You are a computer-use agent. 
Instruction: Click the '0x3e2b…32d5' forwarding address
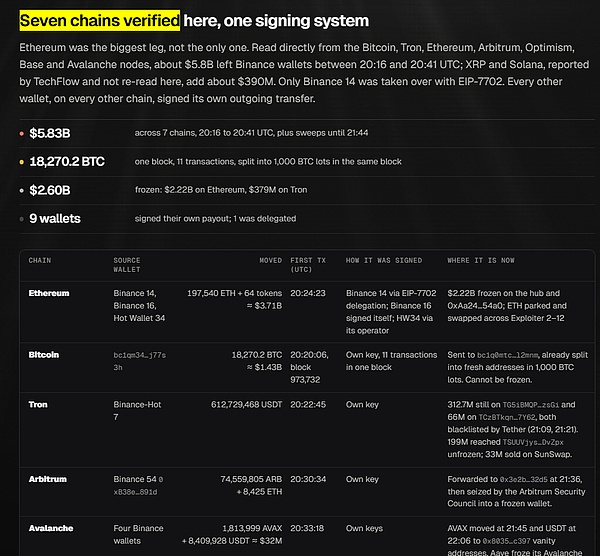[523, 479]
